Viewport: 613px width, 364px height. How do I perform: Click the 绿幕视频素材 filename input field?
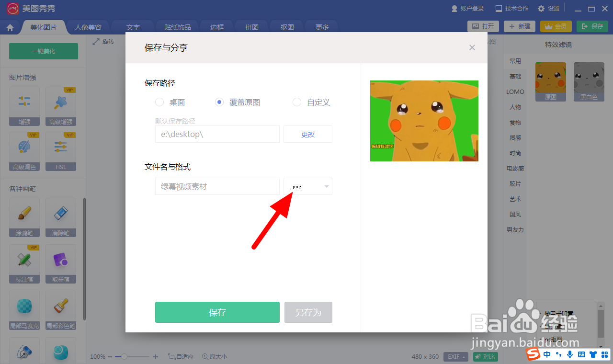coord(217,186)
